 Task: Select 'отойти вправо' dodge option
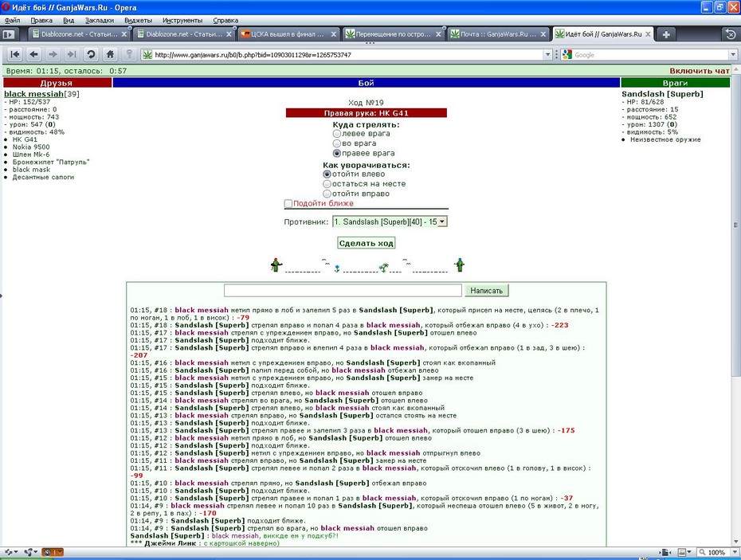(x=327, y=194)
